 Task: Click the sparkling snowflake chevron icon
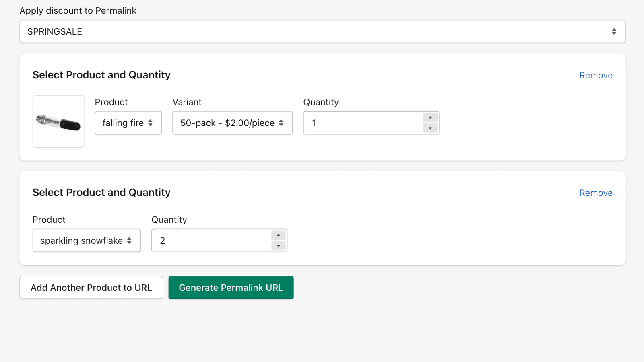coord(130,240)
